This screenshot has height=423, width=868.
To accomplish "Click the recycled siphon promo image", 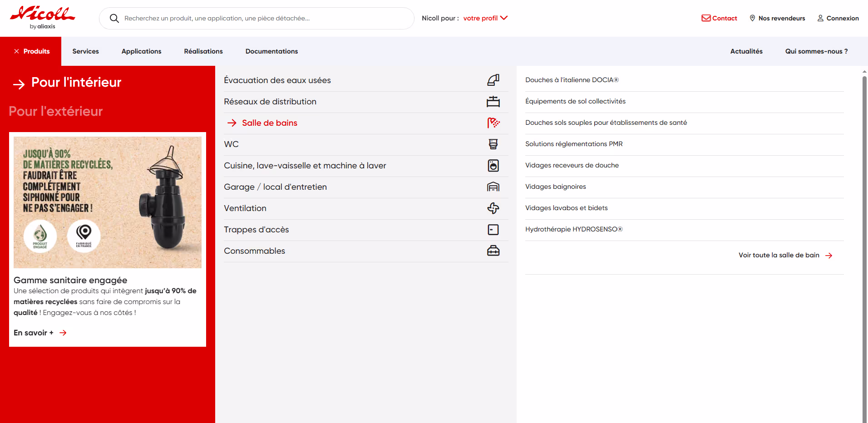I will coord(108,202).
